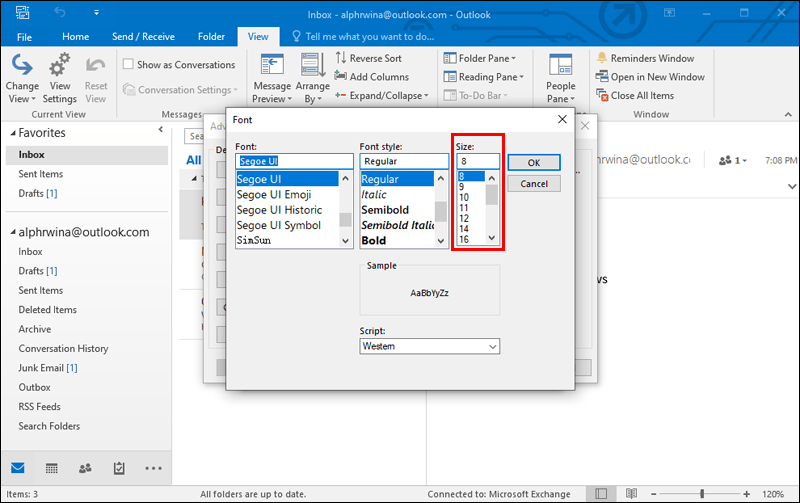Click Tell me what you want to do
This screenshot has height=503, width=800.
tap(363, 37)
